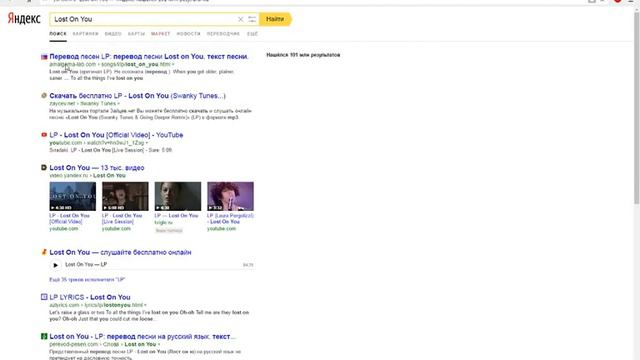Switch to the Маркет tab
This screenshot has height=360, width=640.
tap(160, 34)
